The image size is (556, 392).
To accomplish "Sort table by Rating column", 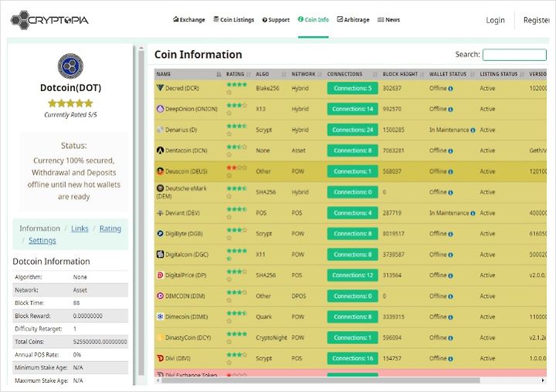I will click(239, 74).
